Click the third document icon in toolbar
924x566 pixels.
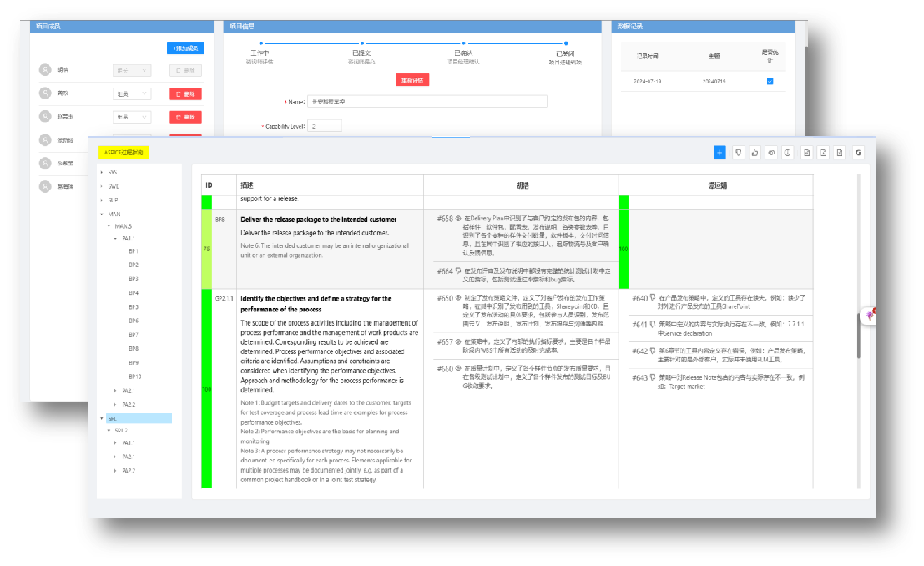(840, 152)
